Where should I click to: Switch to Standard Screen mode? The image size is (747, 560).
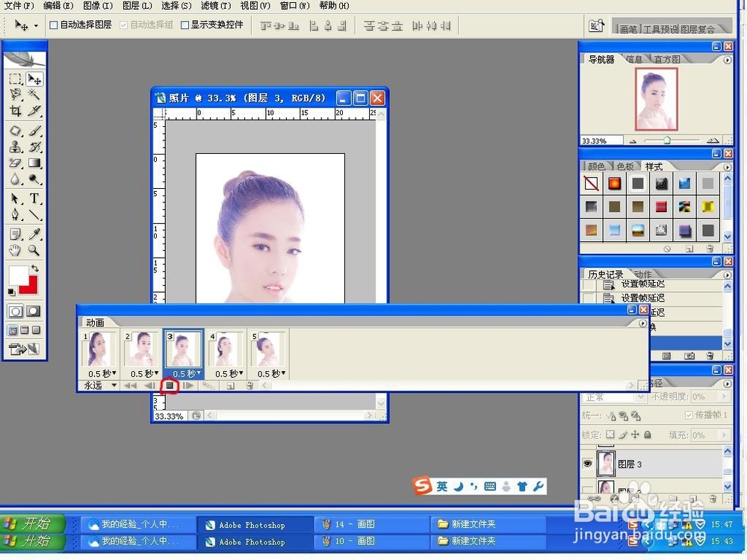click(13, 330)
